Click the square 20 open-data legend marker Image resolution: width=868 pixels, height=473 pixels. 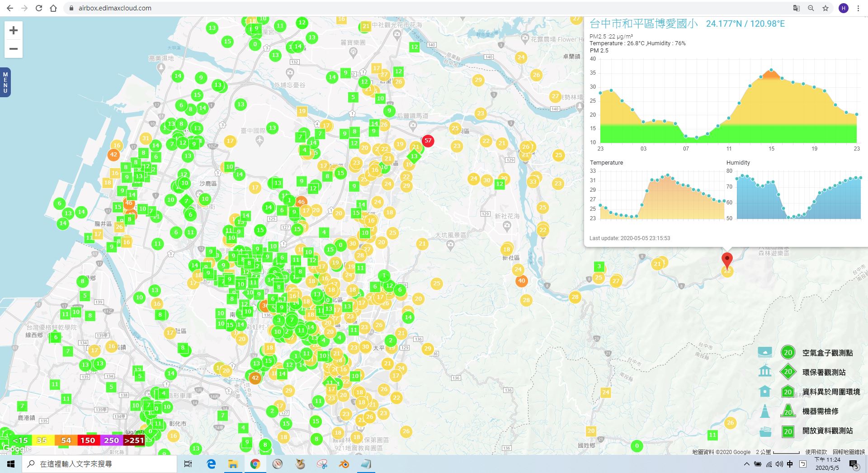click(788, 431)
